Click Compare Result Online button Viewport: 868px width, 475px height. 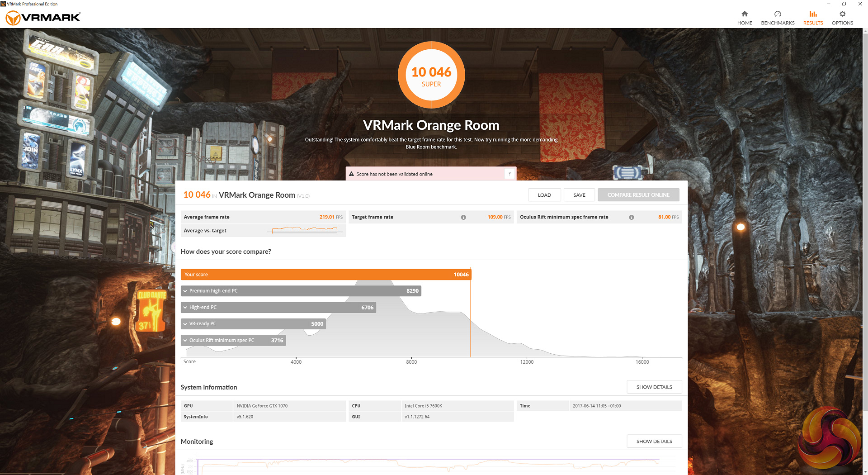click(x=638, y=195)
